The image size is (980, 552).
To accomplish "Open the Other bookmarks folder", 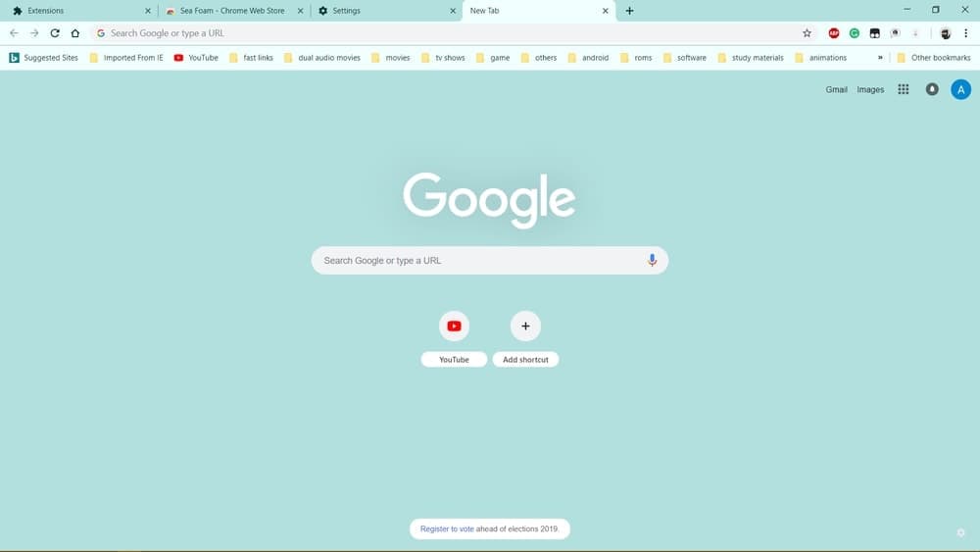I will coord(934,58).
